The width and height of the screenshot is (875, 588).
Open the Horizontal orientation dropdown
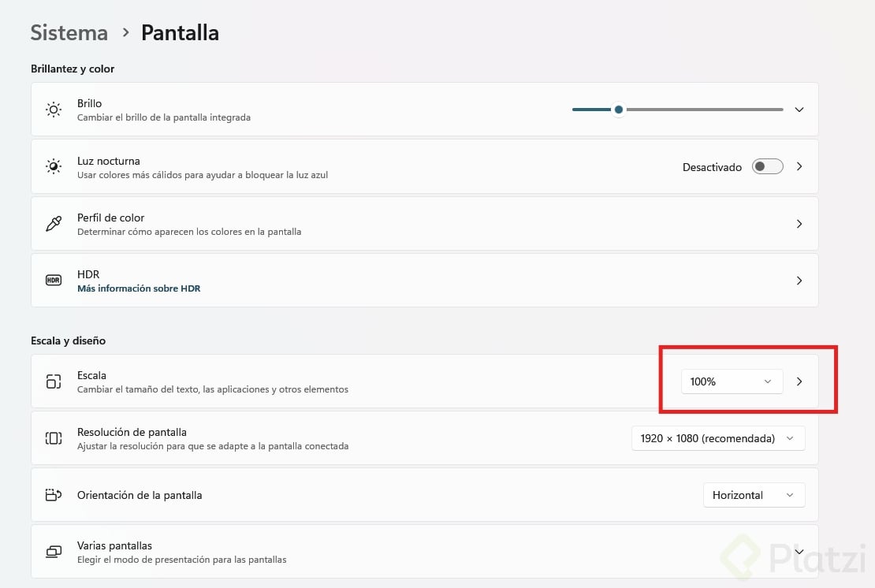click(754, 495)
